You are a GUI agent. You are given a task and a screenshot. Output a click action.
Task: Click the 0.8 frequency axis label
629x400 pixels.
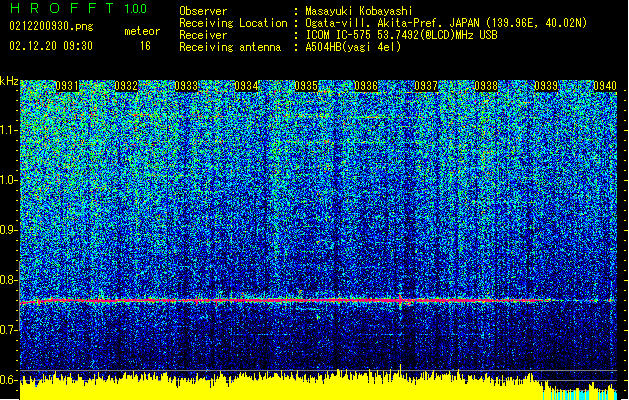[x=9, y=280]
